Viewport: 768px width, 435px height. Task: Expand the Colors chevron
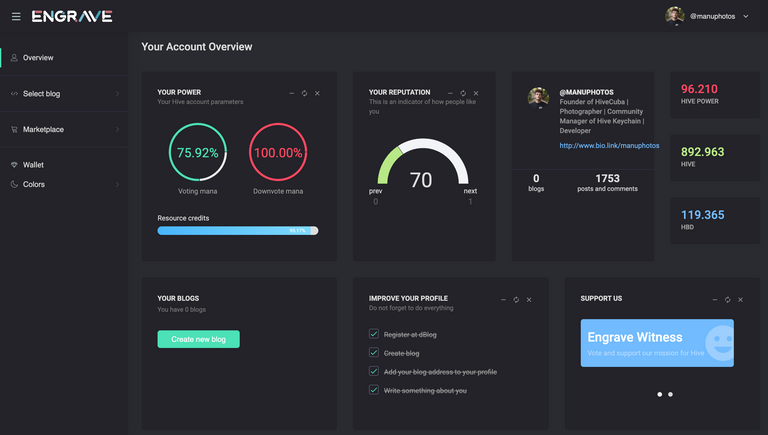pyautogui.click(x=117, y=184)
